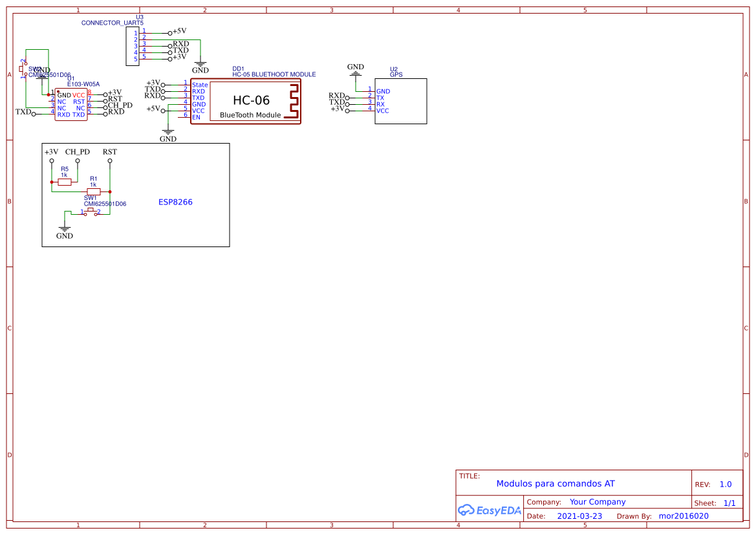This screenshot has width=756, height=535.
Task: Click the date 2021-03-23 field
Action: click(x=579, y=516)
